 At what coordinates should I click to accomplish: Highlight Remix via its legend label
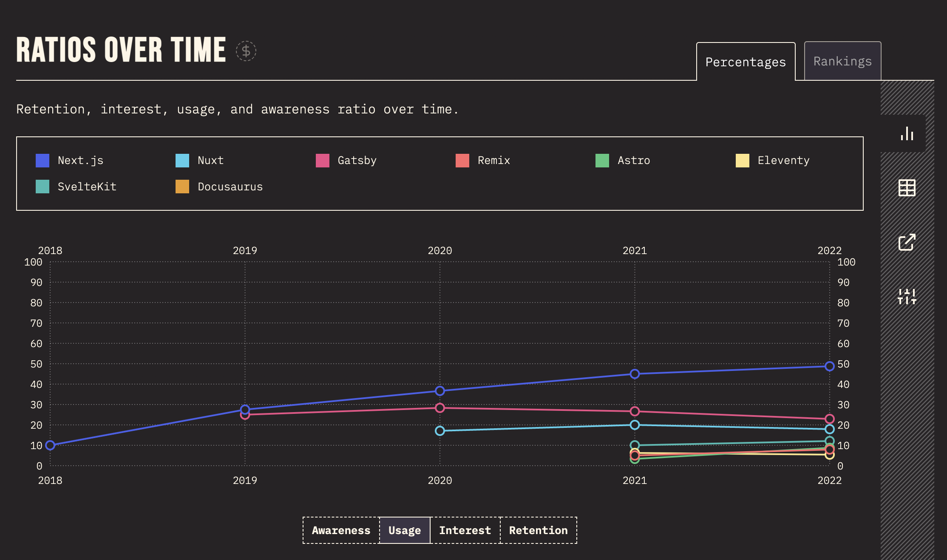point(494,161)
